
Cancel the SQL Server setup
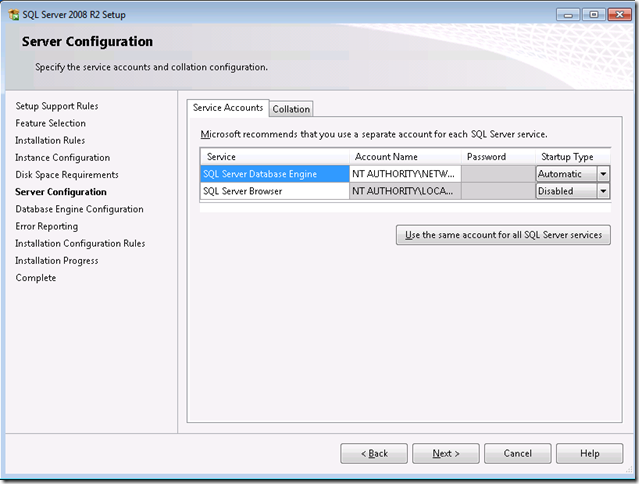[x=518, y=453]
